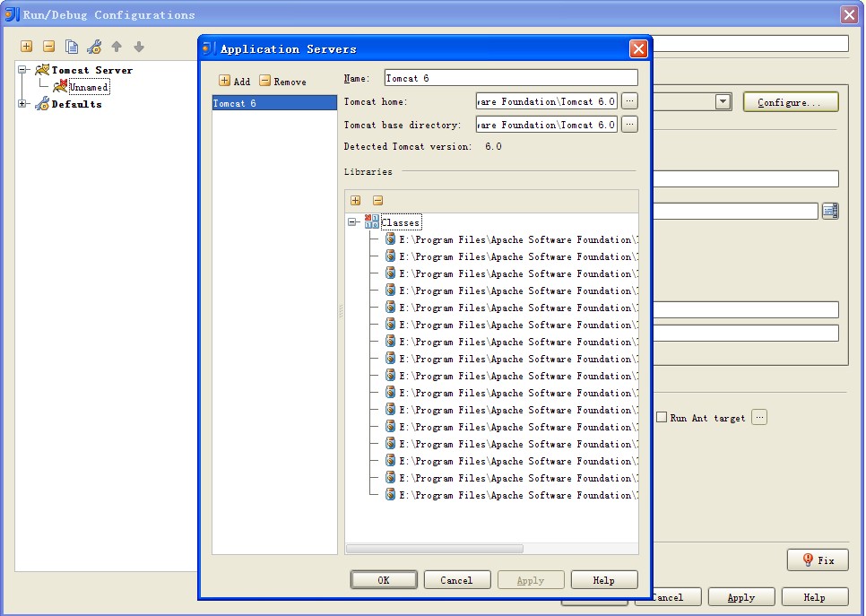Open the macro insert icon beside the field
This screenshot has width=866, height=616.
pos(829,210)
